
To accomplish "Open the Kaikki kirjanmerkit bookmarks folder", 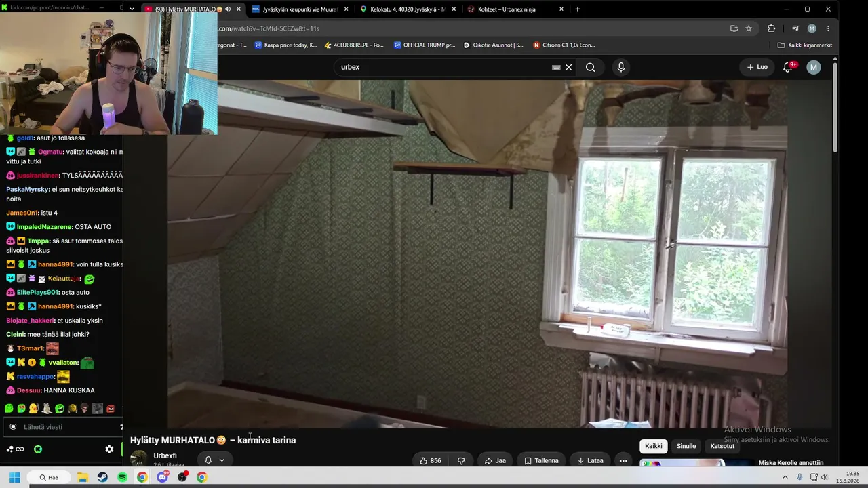I will [805, 45].
